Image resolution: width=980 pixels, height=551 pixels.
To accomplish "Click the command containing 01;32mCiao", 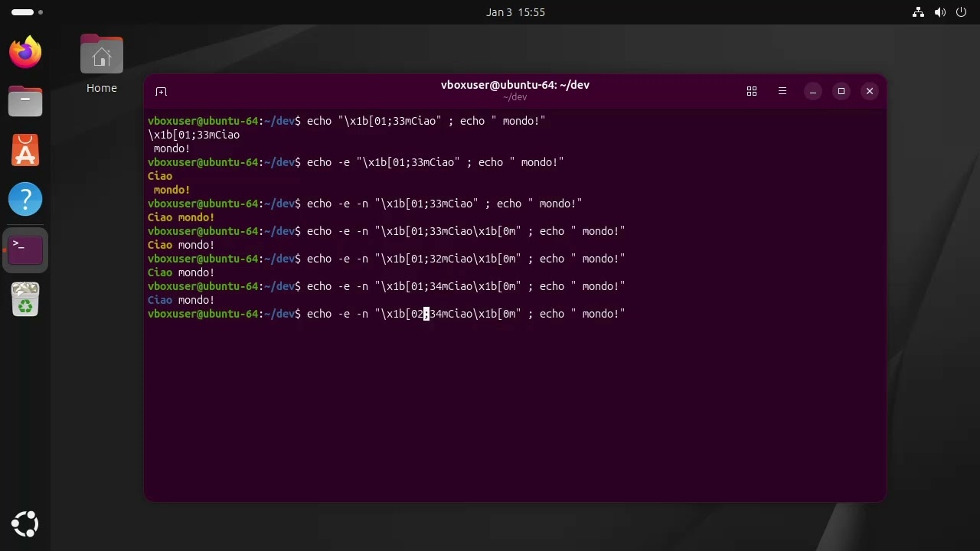I will click(x=387, y=259).
